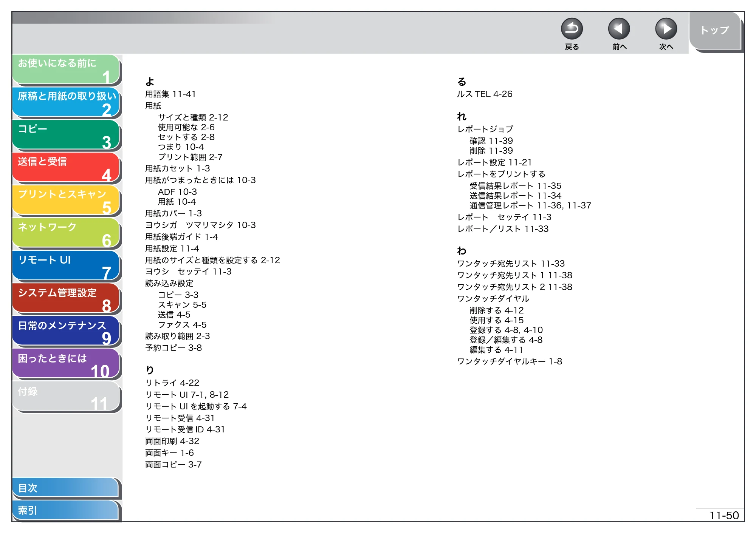This screenshot has width=756, height=534.
Task: Click the 目次 (contents) button
Action: point(66,488)
